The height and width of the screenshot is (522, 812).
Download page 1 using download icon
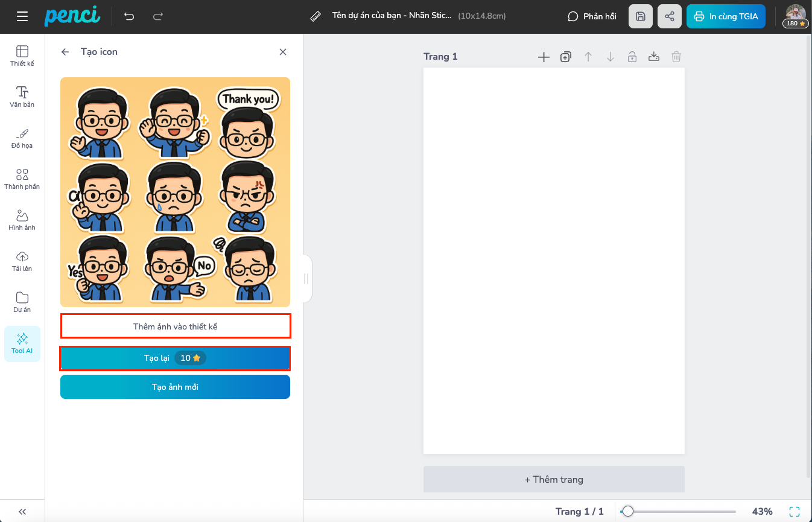(654, 57)
